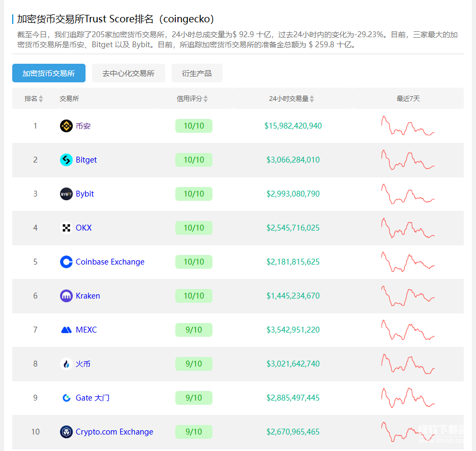The width and height of the screenshot is (476, 451).
Task: Click the Bybit 7-day sparkline chart
Action: pos(407,194)
